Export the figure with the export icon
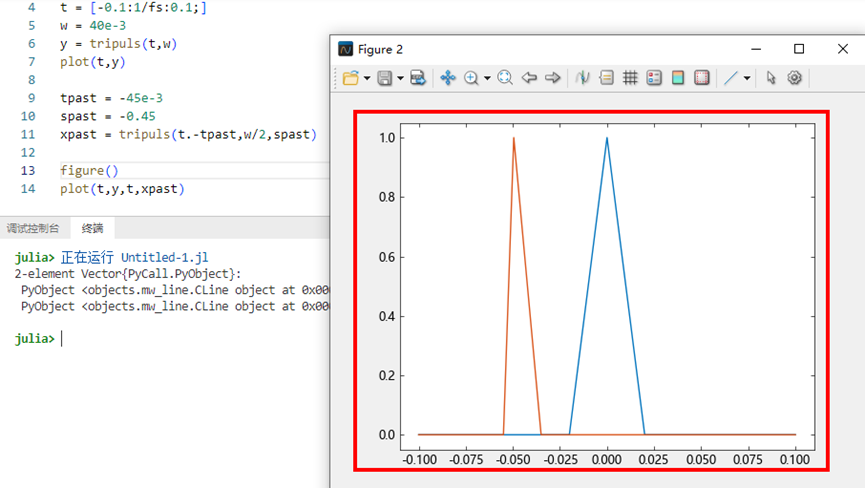865x488 pixels. pyautogui.click(x=418, y=78)
